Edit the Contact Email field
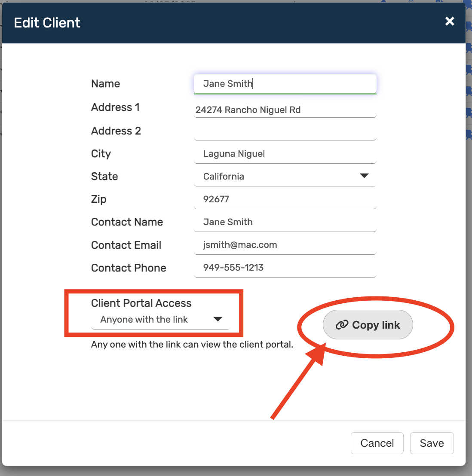Screen dimensions: 472x476 285,245
